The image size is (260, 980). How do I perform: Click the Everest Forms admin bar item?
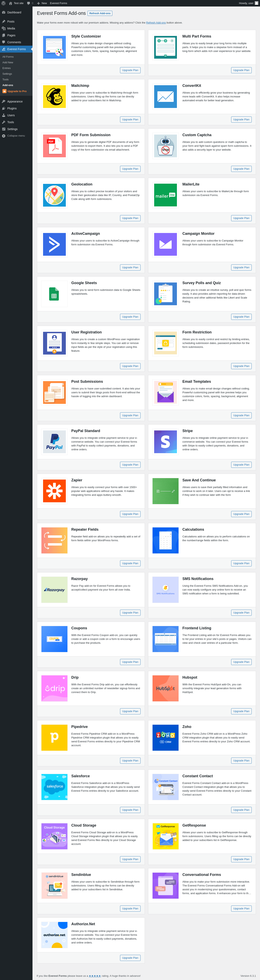tap(59, 3)
